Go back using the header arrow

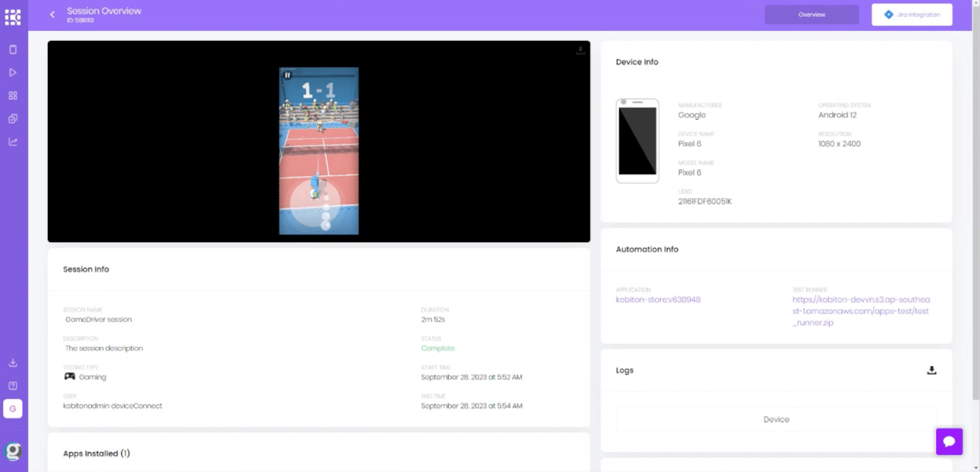[x=52, y=15]
